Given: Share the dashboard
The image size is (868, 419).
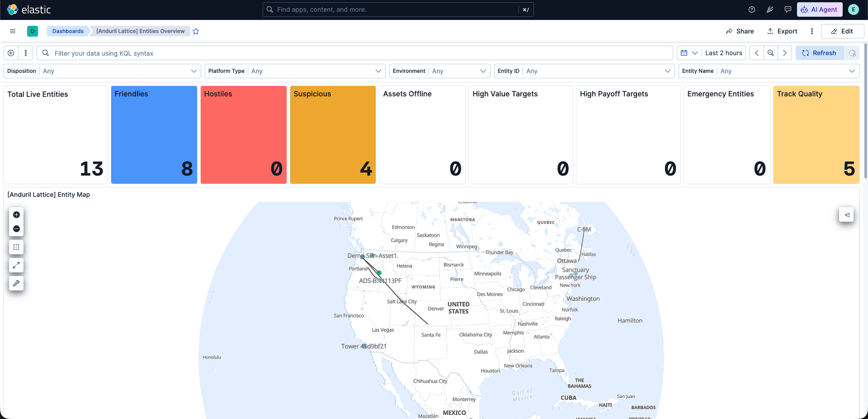Looking at the screenshot, I should point(740,31).
